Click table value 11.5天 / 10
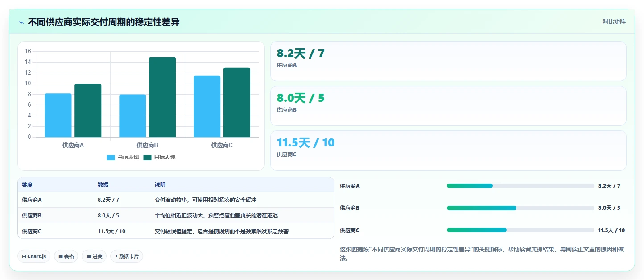The height and width of the screenshot is (280, 644). (x=111, y=231)
